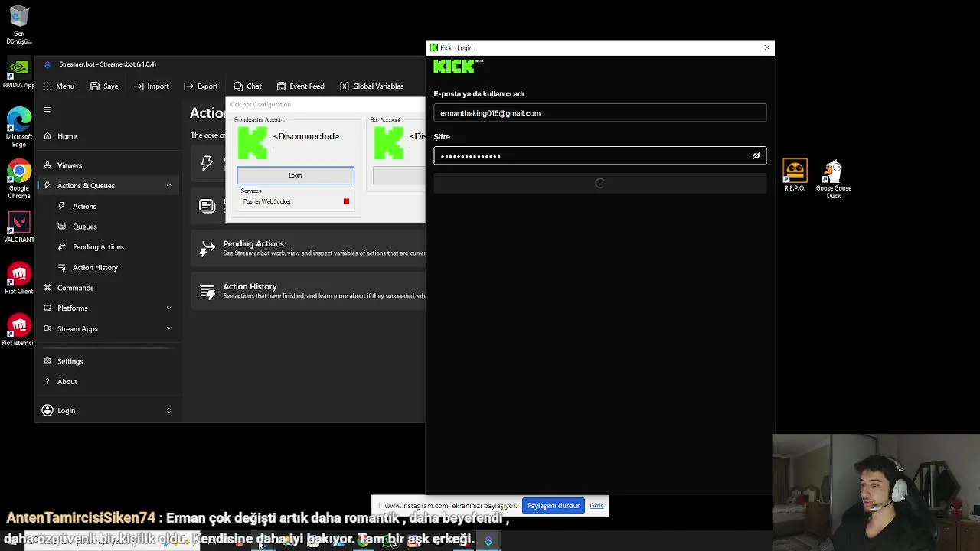Click Save in the Streamer.bot toolbar
This screenshot has height=551, width=980.
coord(104,86)
